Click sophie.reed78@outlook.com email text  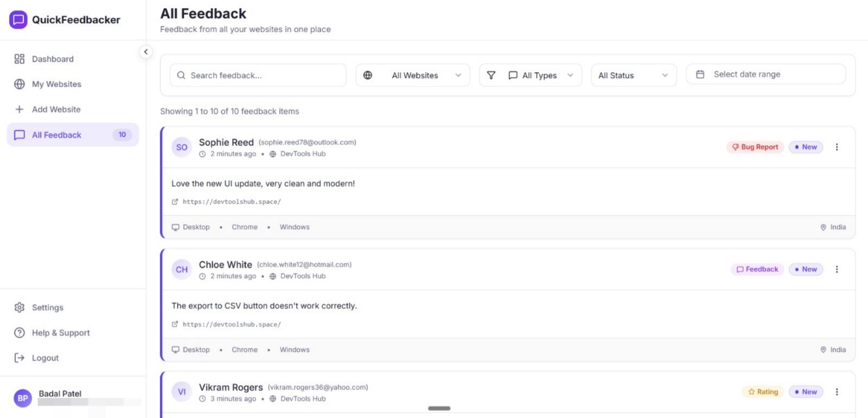tap(307, 142)
